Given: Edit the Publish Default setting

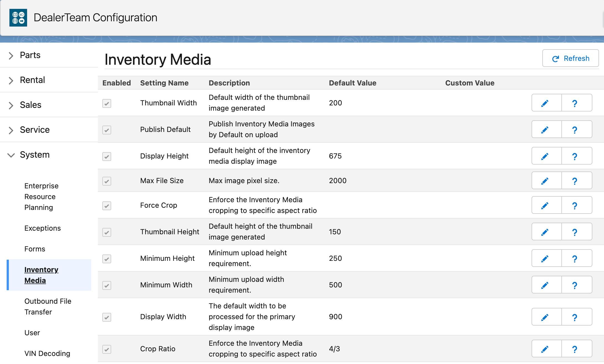Looking at the screenshot, I should (x=546, y=129).
